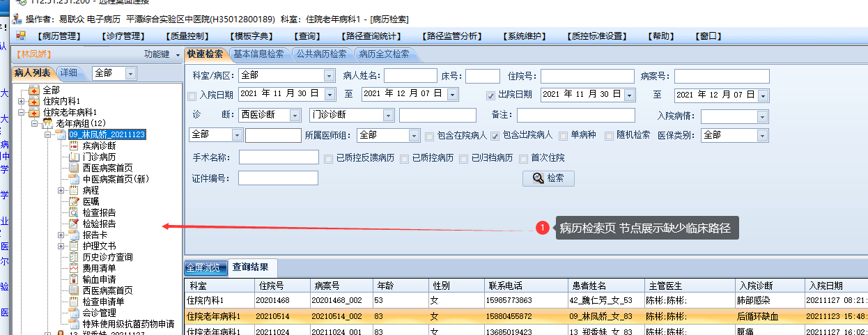This screenshot has width=868, height=335.
Task: Enable the 入院日期 checkbox
Action: pos(192,95)
